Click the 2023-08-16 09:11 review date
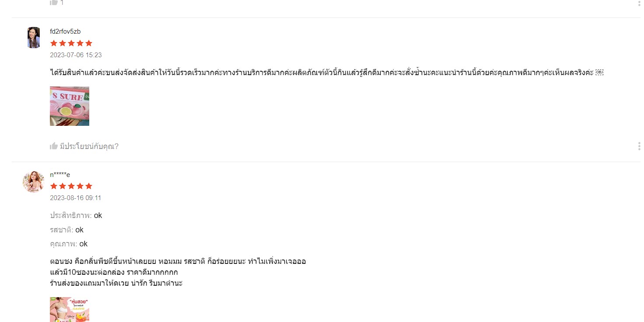Viewport: 644px width, 322px height. pyautogui.click(x=75, y=198)
